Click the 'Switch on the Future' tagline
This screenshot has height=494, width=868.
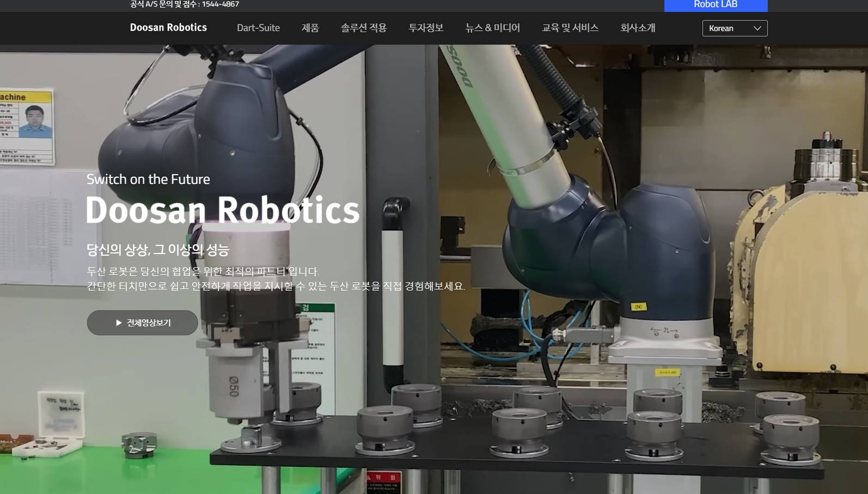[x=148, y=179]
